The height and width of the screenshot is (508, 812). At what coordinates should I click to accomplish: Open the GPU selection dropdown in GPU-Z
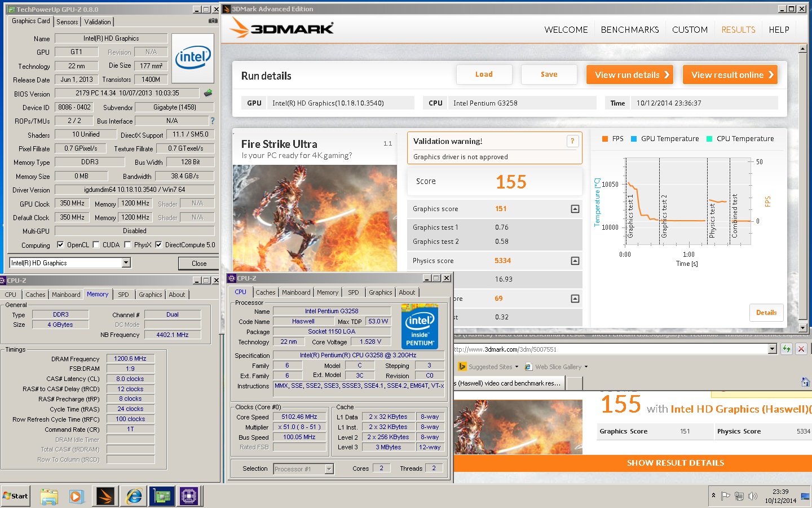[126, 262]
